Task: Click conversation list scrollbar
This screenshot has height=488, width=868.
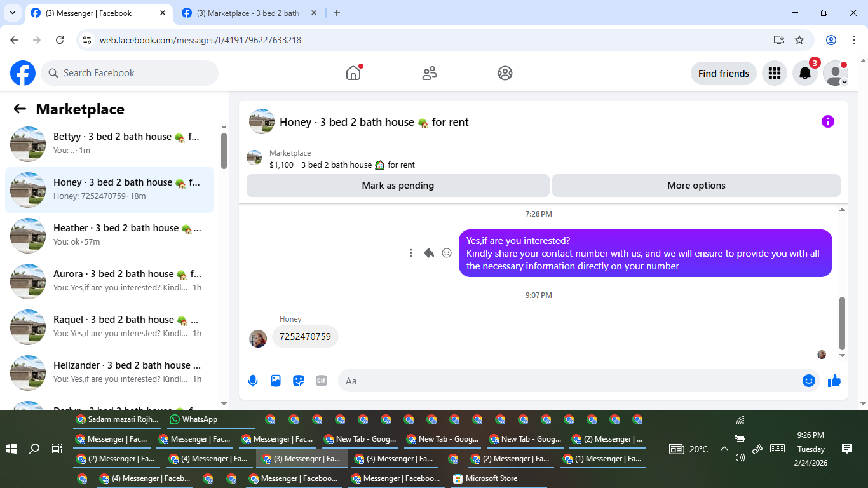Action: (x=224, y=151)
